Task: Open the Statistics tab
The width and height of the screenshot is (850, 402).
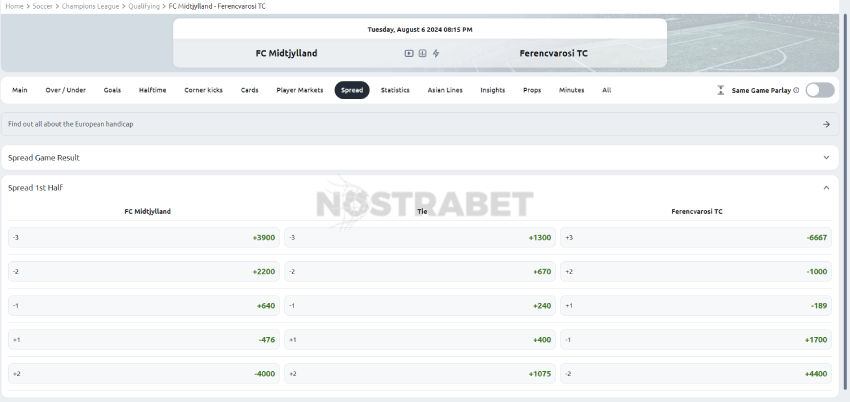Action: click(395, 90)
